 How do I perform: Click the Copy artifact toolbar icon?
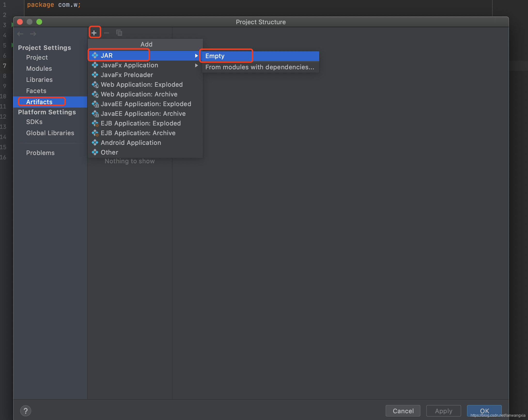[x=119, y=33]
